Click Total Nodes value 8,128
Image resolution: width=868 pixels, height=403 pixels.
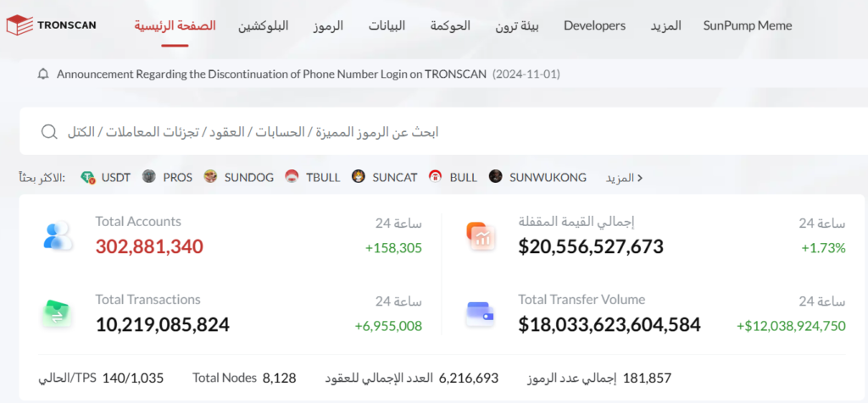[280, 378]
